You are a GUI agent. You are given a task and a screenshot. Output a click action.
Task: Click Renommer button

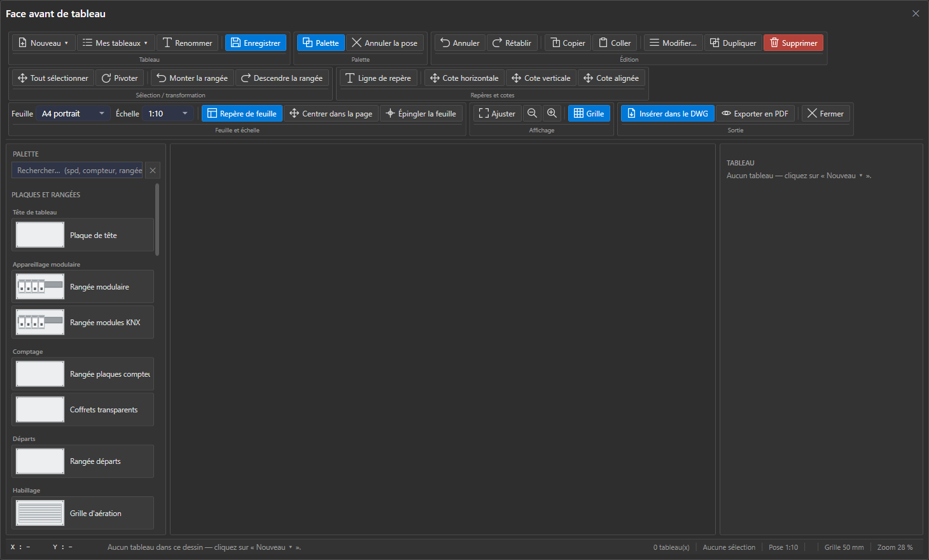(188, 43)
